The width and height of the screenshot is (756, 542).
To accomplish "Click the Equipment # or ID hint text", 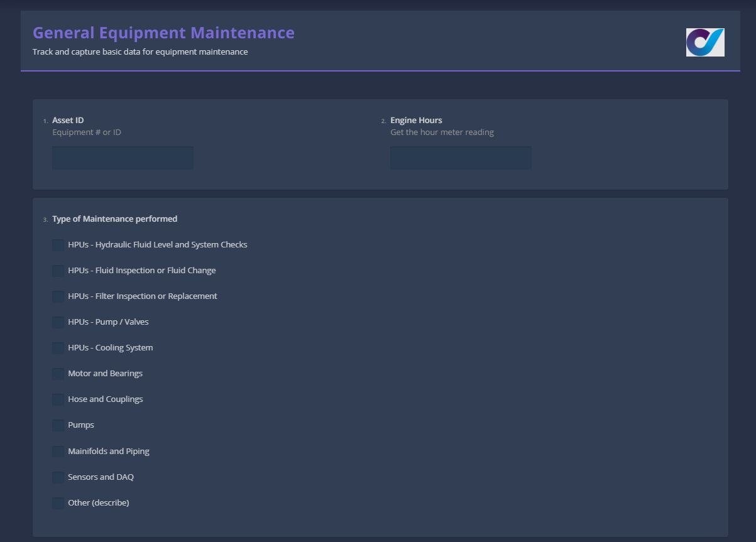I will 87,132.
